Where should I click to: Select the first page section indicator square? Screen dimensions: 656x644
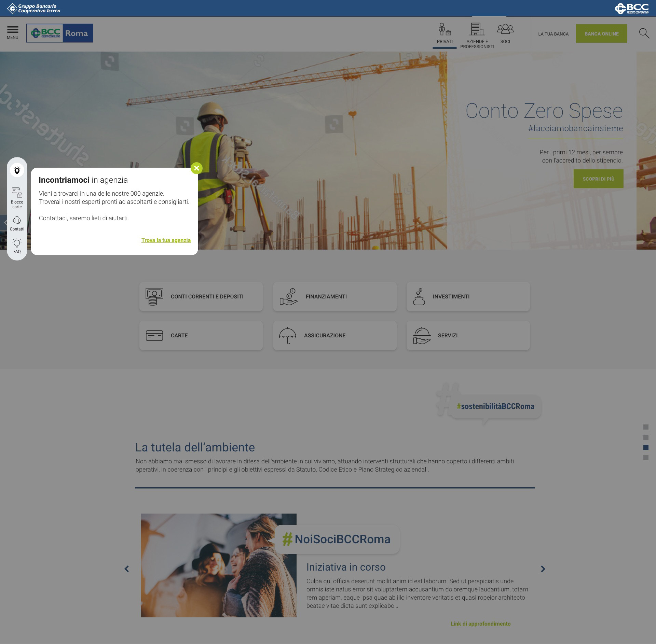pyautogui.click(x=646, y=427)
